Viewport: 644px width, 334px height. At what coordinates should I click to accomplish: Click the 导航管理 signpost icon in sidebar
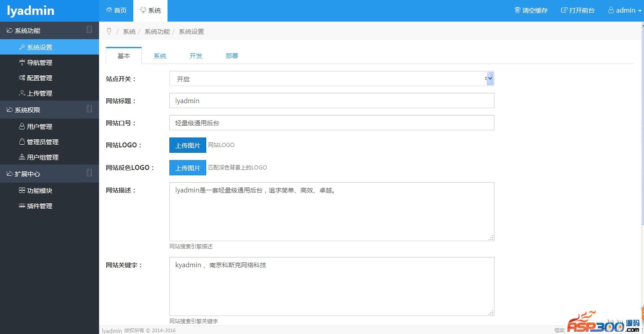(22, 63)
